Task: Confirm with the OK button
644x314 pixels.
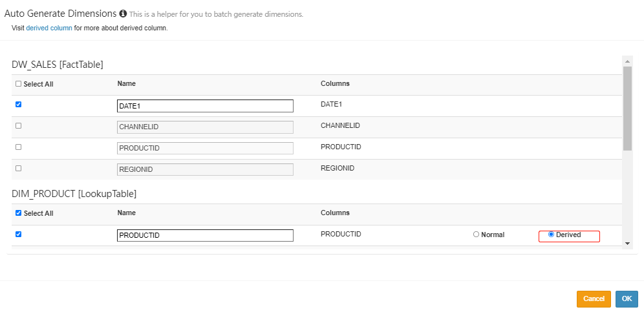Action: pos(627,298)
